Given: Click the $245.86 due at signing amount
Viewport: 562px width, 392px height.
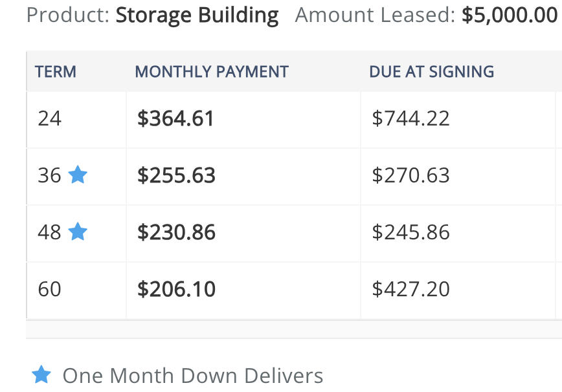Looking at the screenshot, I should pos(410,232).
